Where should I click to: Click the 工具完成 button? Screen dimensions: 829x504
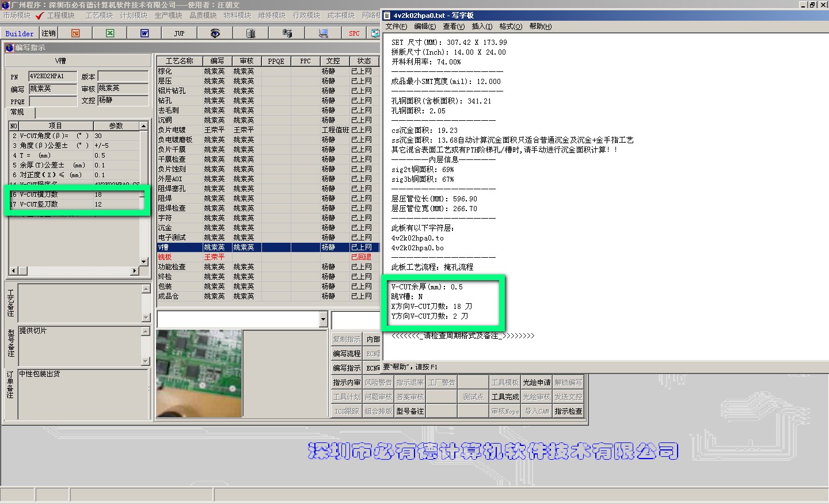click(505, 397)
